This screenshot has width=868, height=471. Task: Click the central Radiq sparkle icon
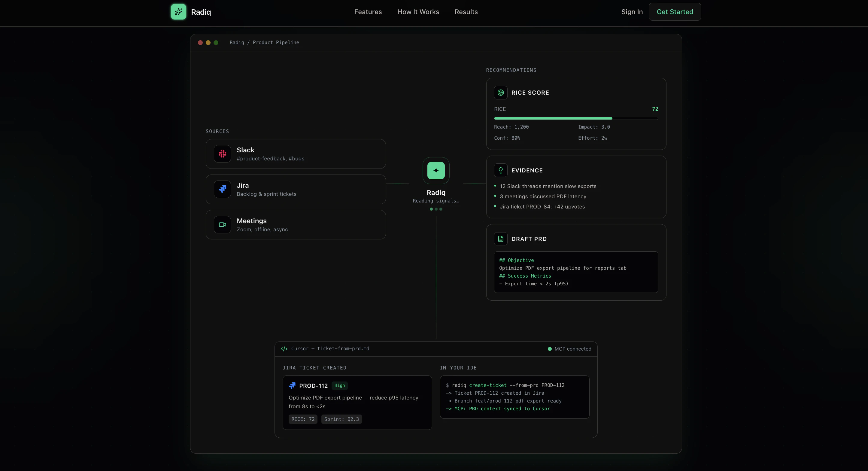coord(436,171)
